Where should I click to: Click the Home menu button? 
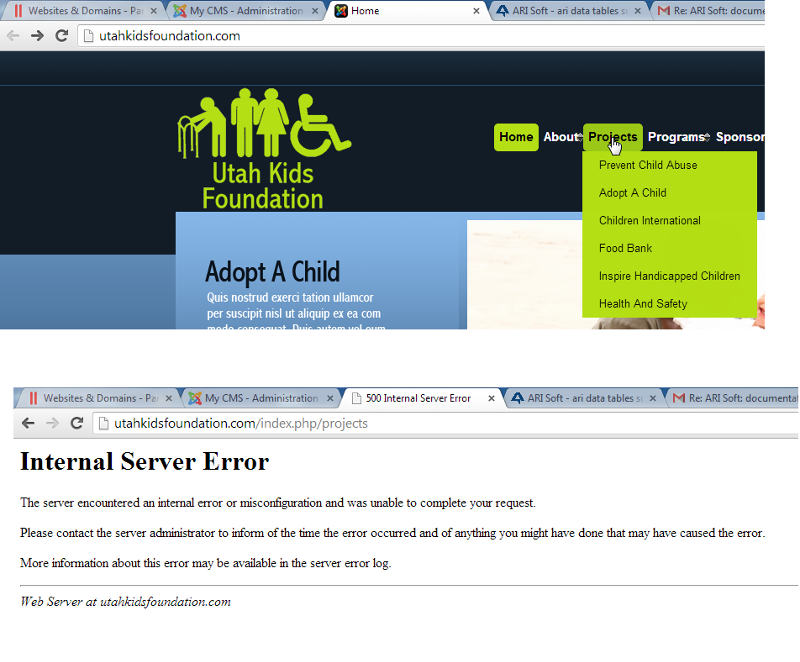(x=516, y=137)
